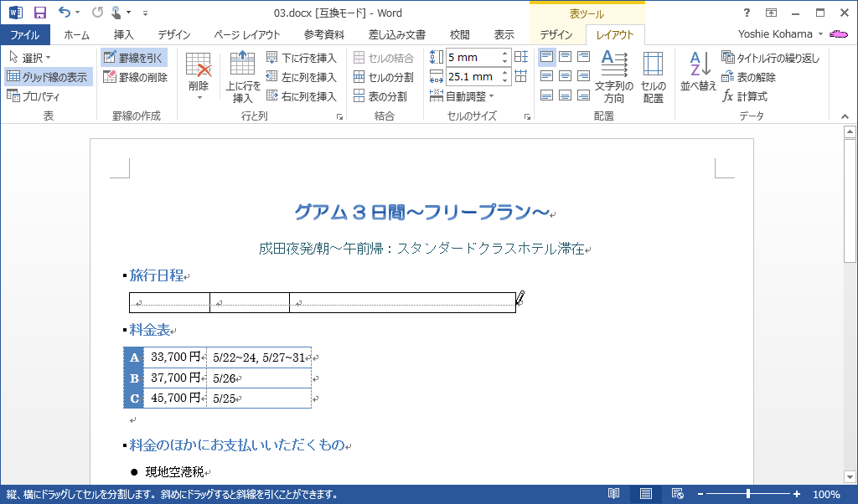
Task: Decrease column width with down spinner
Action: coord(504,81)
